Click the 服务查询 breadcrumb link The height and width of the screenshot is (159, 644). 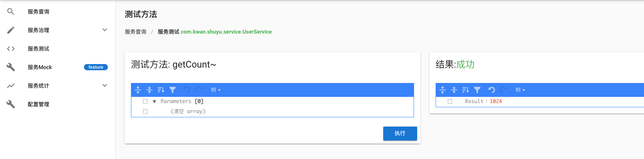click(136, 32)
